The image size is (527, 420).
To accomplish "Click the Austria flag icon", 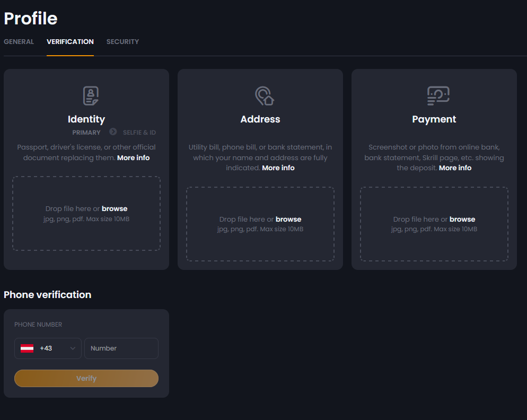I will coord(27,348).
